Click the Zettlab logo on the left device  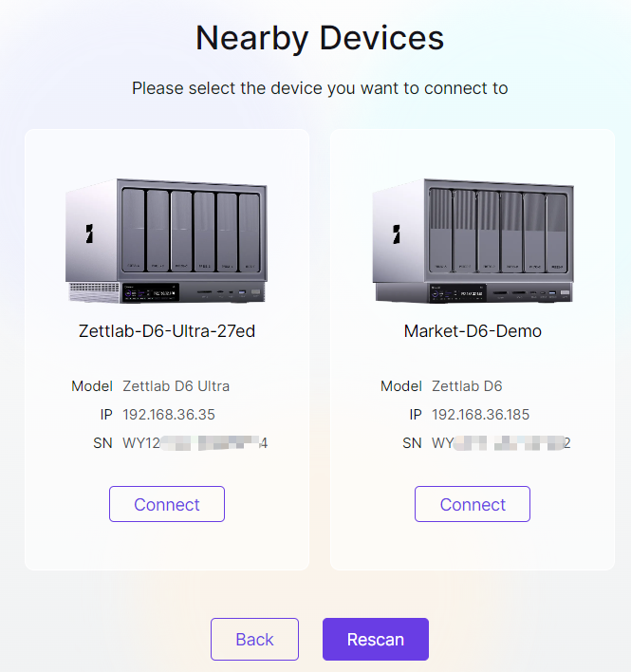[x=89, y=234]
